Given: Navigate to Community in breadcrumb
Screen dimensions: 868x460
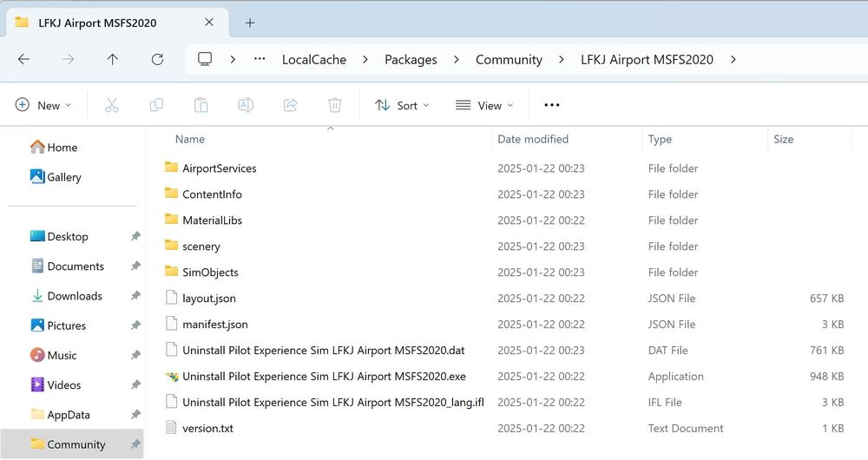Looking at the screenshot, I should pyautogui.click(x=509, y=60).
